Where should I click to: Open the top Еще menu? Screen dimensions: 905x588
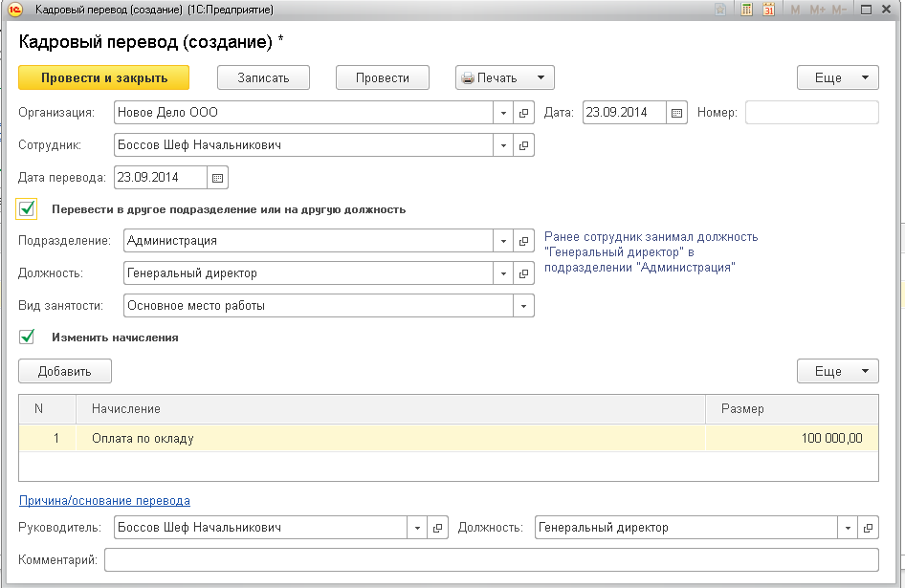pos(837,78)
